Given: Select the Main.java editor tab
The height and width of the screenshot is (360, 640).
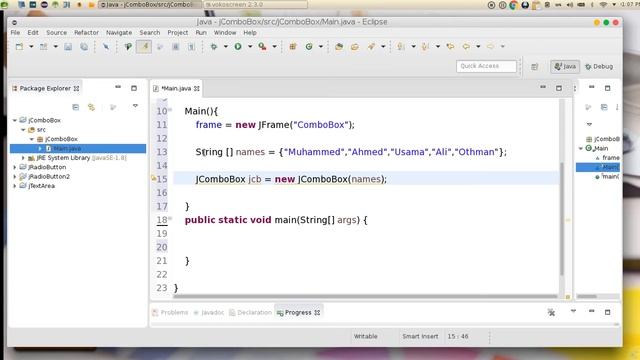Looking at the screenshot, I should 176,88.
